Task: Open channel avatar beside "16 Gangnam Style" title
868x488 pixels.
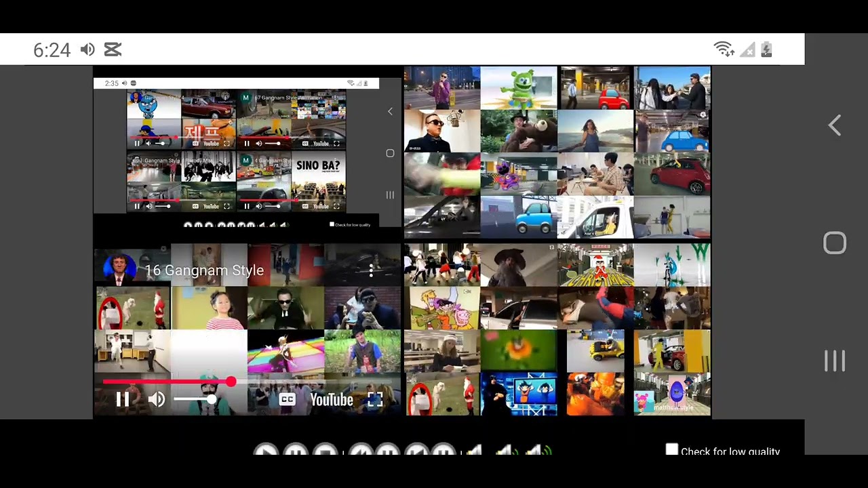Action: coord(119,269)
